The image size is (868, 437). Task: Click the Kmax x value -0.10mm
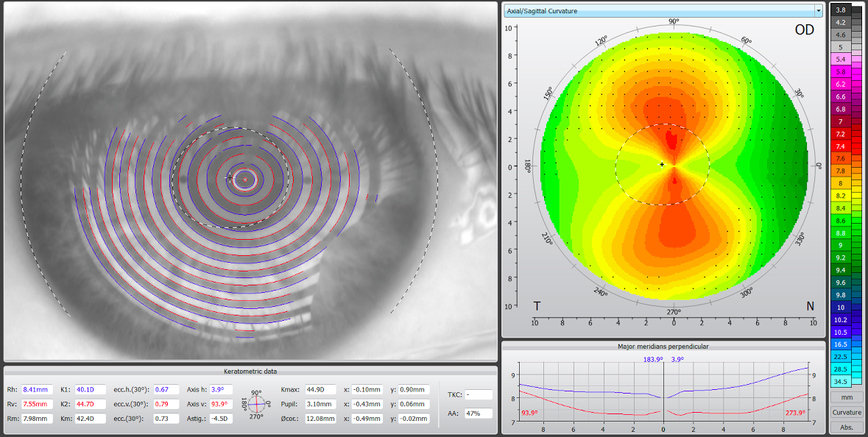coord(367,389)
